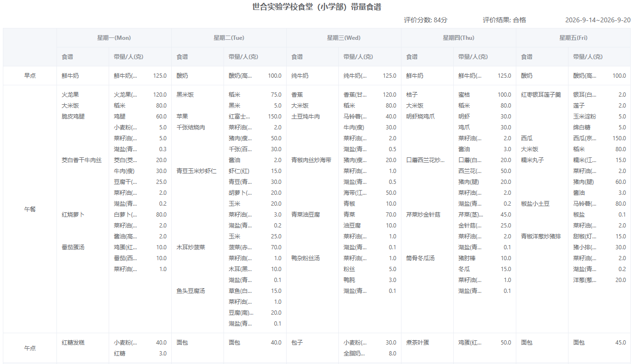Click the 星期三(Wed) column header
This screenshot has height=364, width=634.
coord(344,38)
